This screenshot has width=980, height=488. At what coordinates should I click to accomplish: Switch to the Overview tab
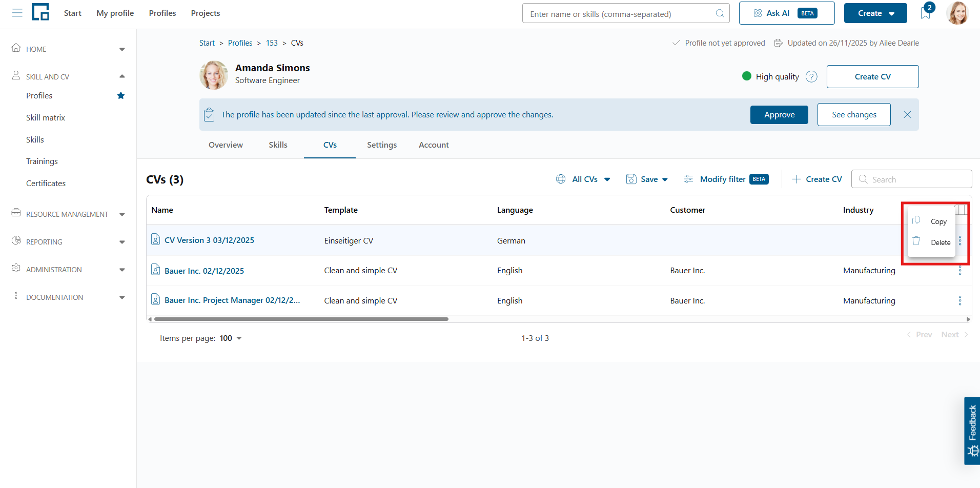click(x=226, y=145)
